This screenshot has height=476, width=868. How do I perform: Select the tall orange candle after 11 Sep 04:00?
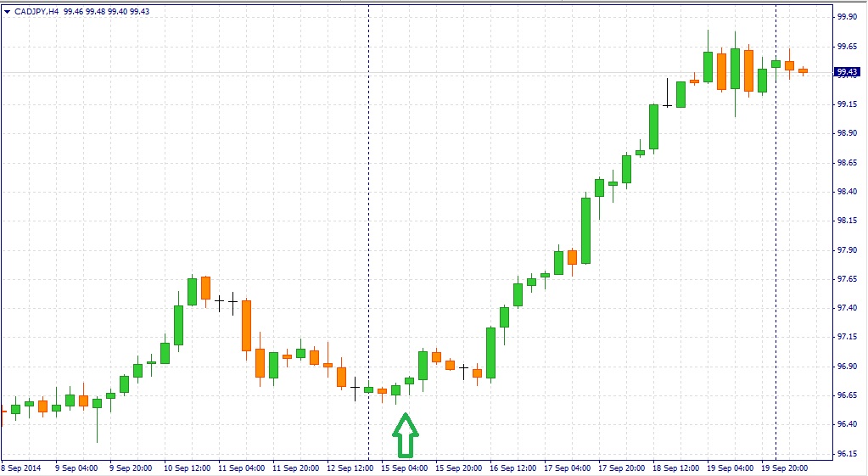click(x=246, y=325)
